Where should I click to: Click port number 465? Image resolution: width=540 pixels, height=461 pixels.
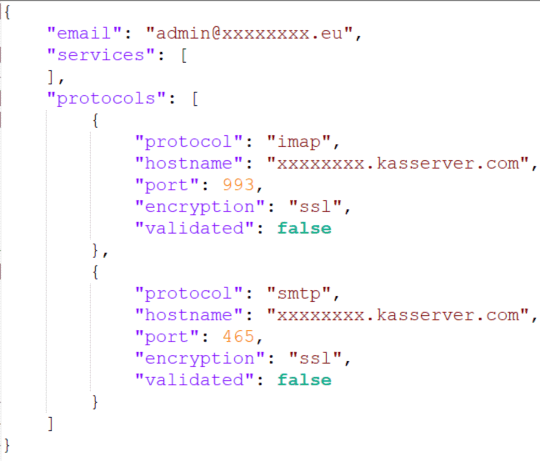coord(238,337)
